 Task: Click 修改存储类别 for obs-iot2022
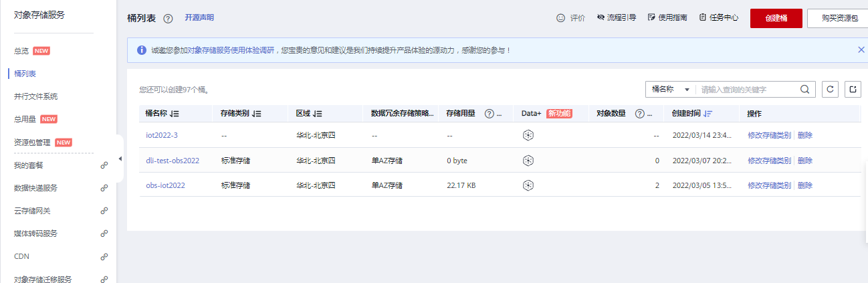tap(769, 185)
